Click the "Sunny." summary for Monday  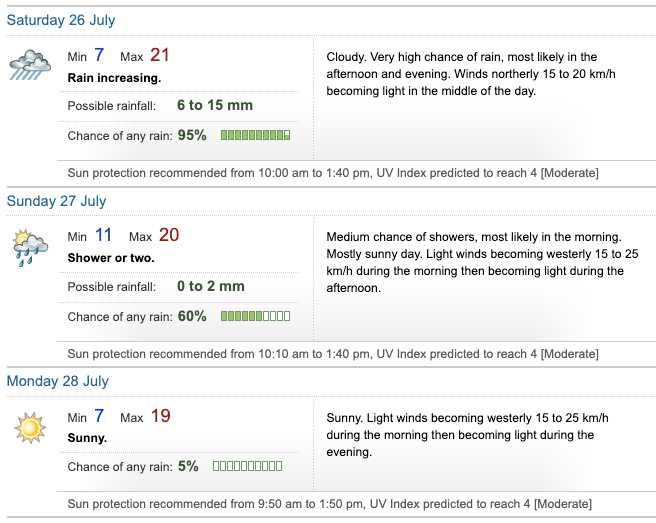88,438
